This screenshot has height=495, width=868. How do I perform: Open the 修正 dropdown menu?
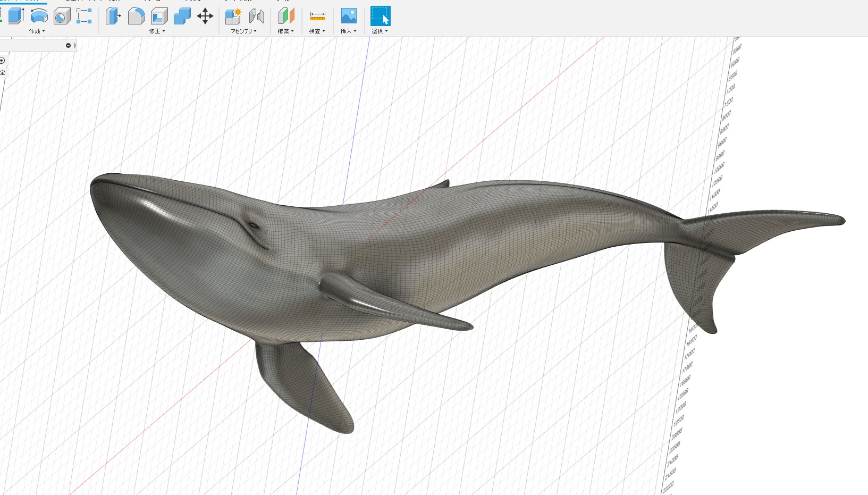pos(157,31)
